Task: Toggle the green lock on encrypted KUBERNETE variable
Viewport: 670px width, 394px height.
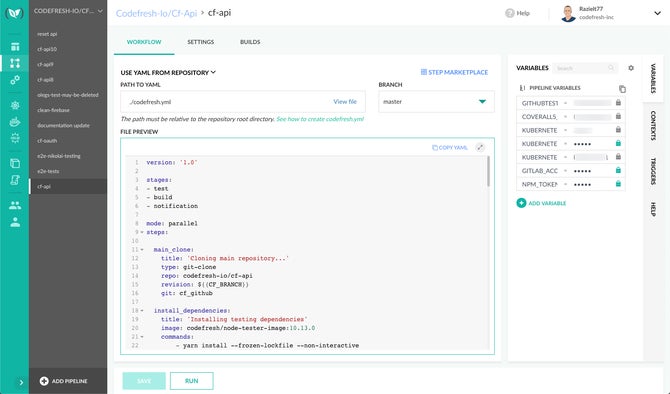Action: [x=618, y=143]
